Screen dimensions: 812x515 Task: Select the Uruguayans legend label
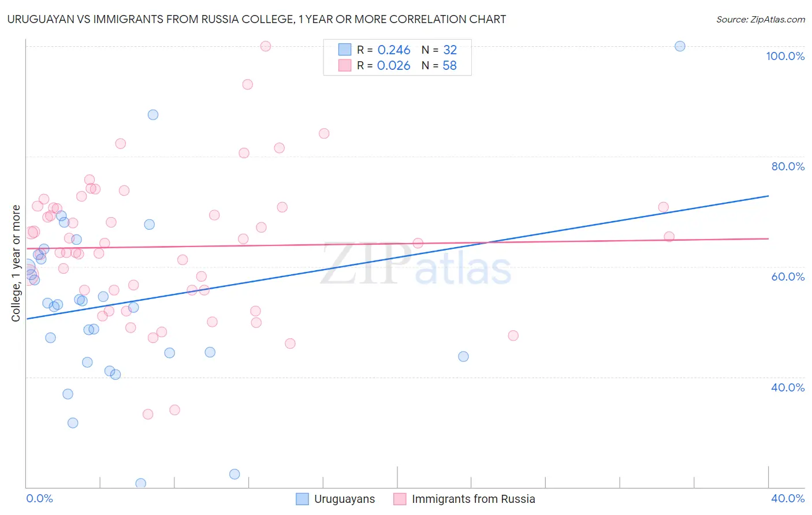[x=345, y=499]
